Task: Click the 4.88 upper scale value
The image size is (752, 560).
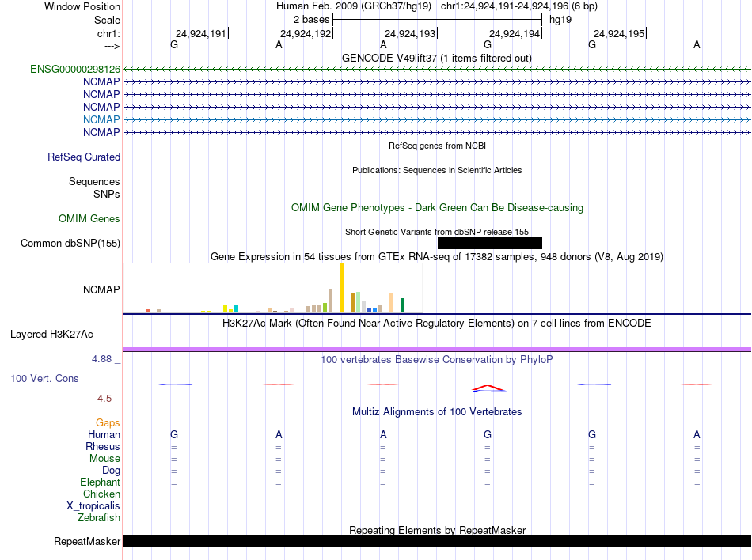Action: pyautogui.click(x=101, y=359)
